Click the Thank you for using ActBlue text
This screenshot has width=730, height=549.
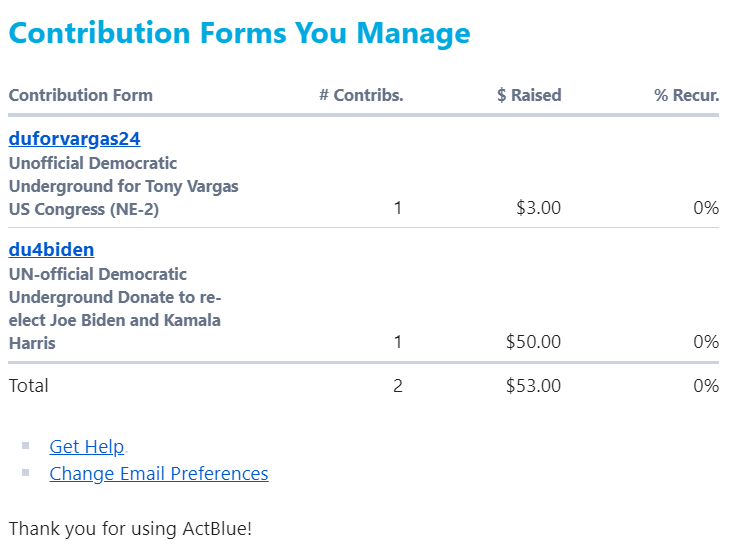click(130, 528)
